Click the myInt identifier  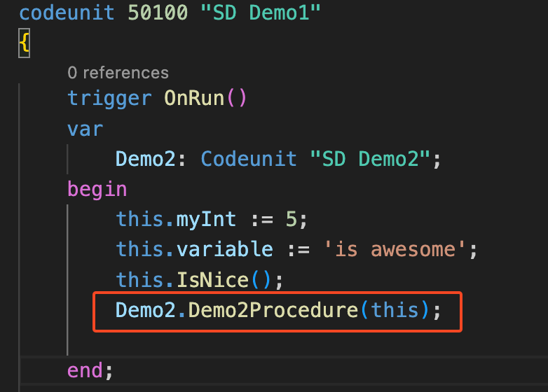(x=200, y=219)
